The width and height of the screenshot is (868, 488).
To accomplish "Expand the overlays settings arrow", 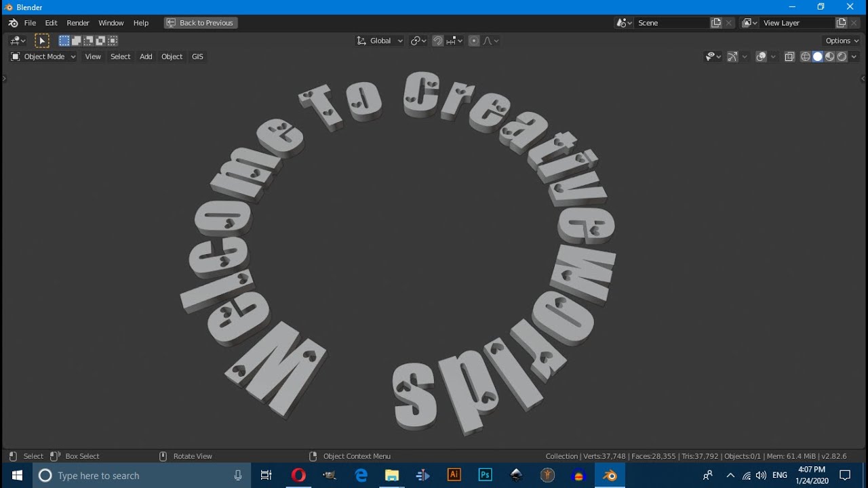I will 773,57.
